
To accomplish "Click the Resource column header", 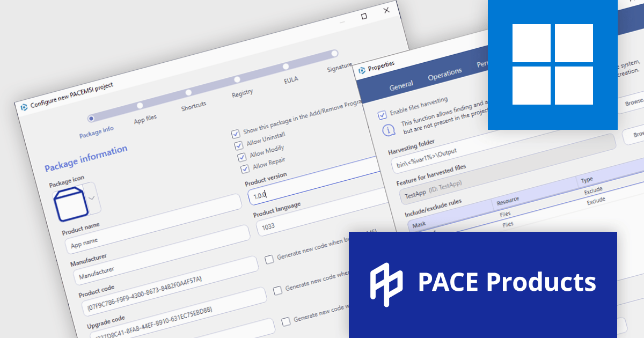I will (535, 192).
